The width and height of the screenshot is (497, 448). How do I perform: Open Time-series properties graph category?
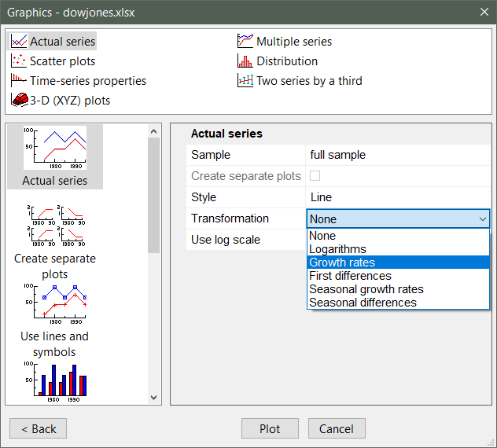pos(20,81)
